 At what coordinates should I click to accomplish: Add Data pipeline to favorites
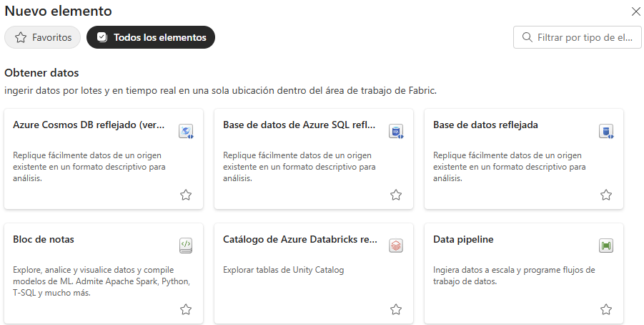coord(606,309)
